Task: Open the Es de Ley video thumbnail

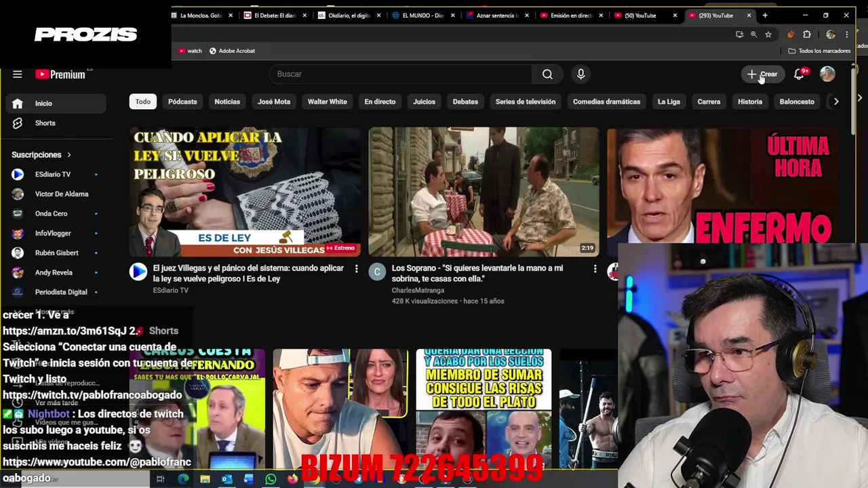Action: 245,192
